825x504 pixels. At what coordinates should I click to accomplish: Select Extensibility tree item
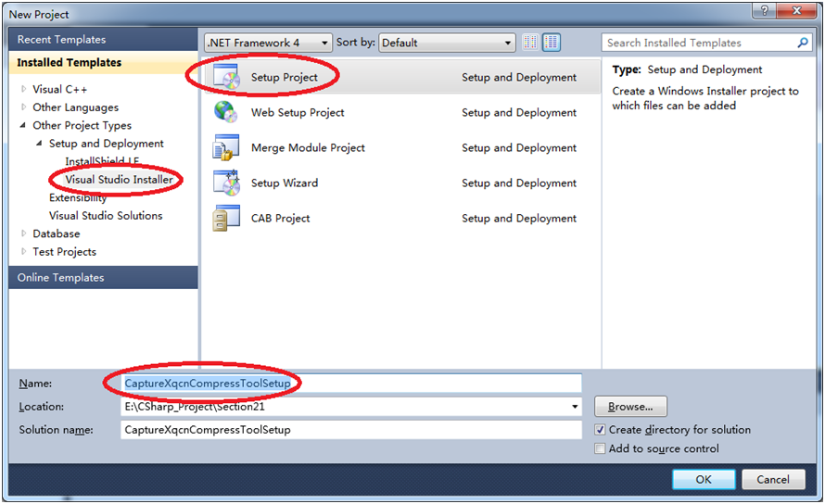78,198
